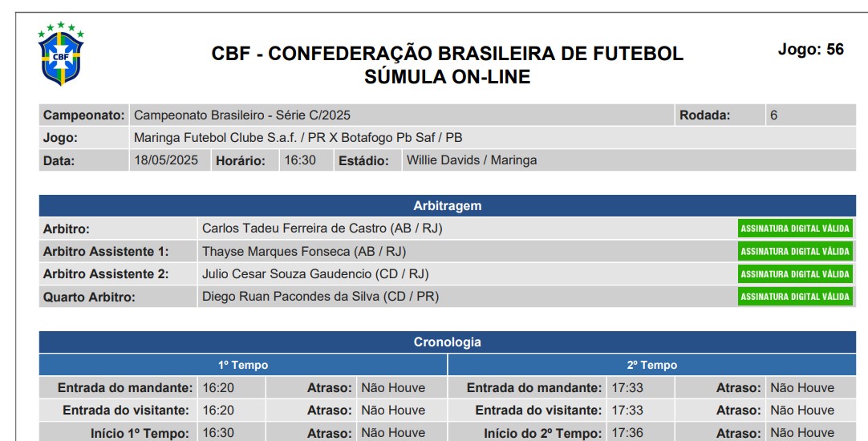Click the match date 18/05/2025
868x441 pixels.
tap(166, 160)
